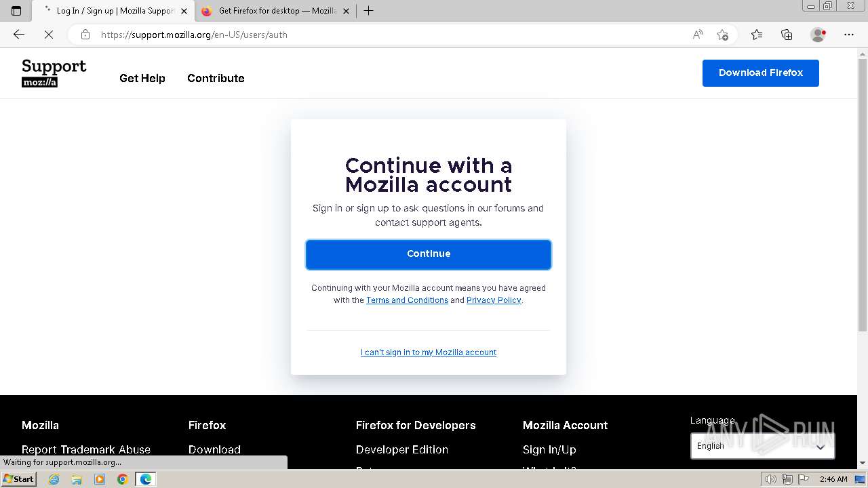Click the scrollbar down arrow
This screenshot has width=868, height=488.
point(863,463)
